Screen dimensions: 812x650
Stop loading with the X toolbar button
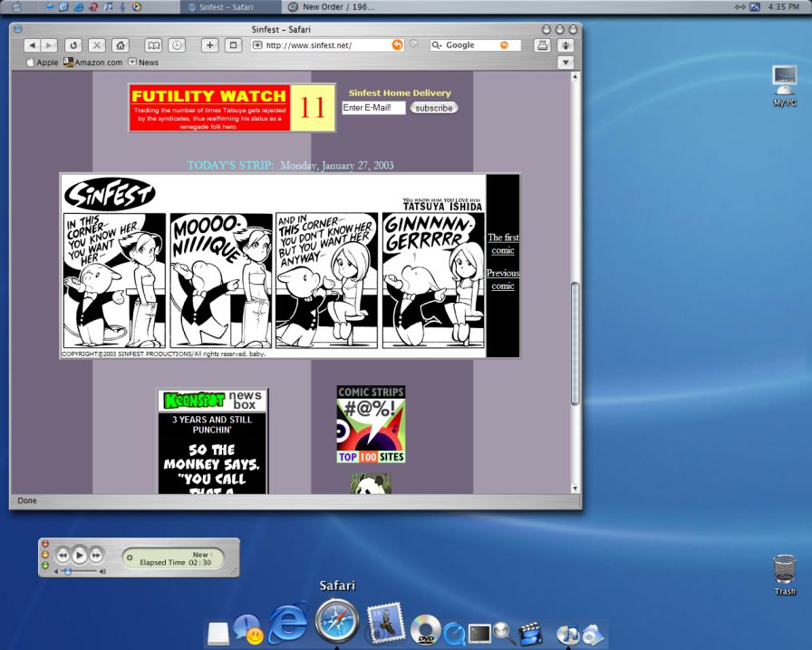click(x=97, y=45)
